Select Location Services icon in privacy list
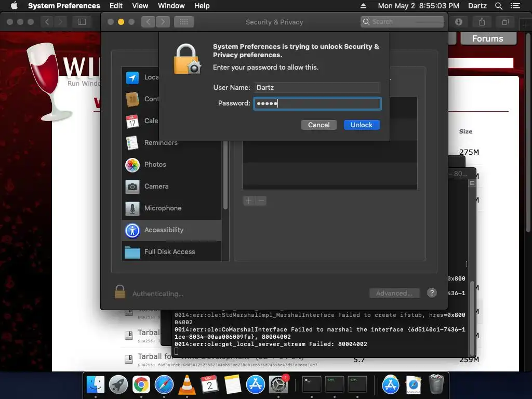This screenshot has height=399, width=532. [132, 78]
